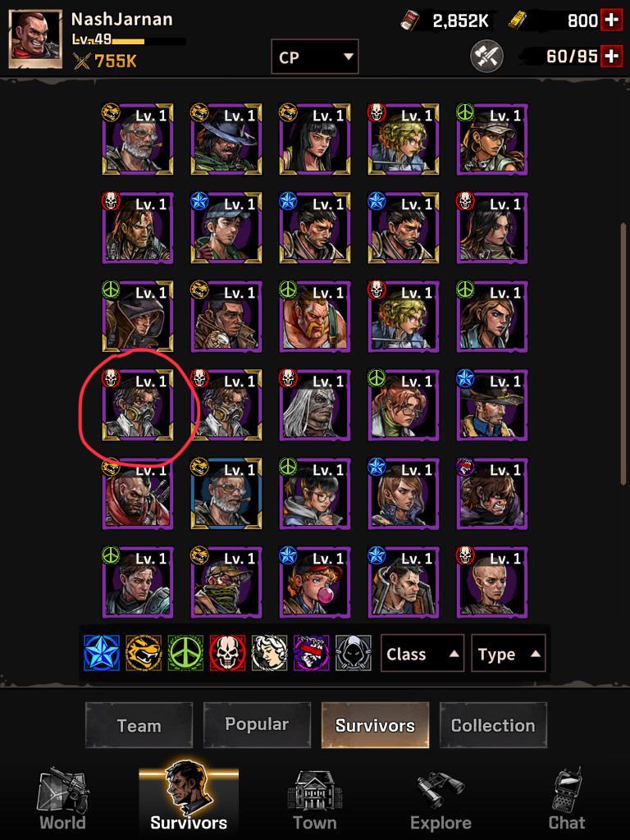This screenshot has width=630, height=840.
Task: Filter by gray hooded figure icon
Action: click(353, 652)
